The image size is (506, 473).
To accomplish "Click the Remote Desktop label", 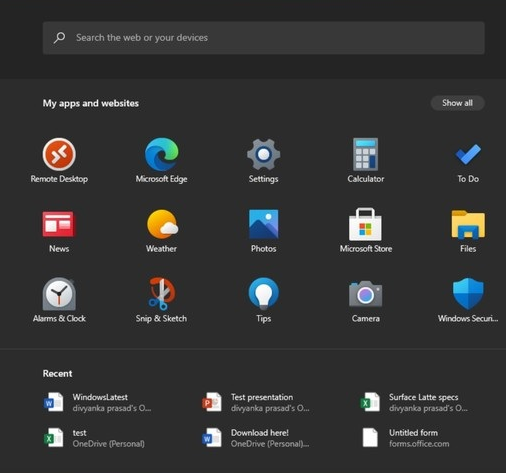I will pyautogui.click(x=59, y=179).
